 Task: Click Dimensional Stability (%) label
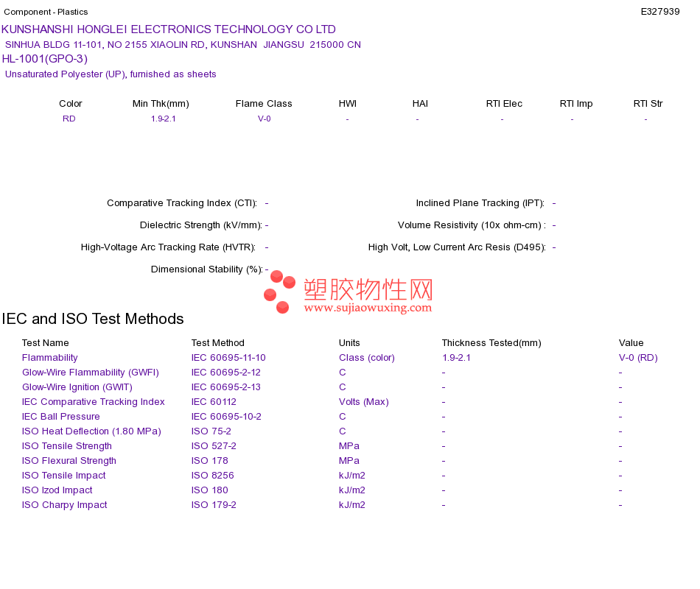[207, 269]
